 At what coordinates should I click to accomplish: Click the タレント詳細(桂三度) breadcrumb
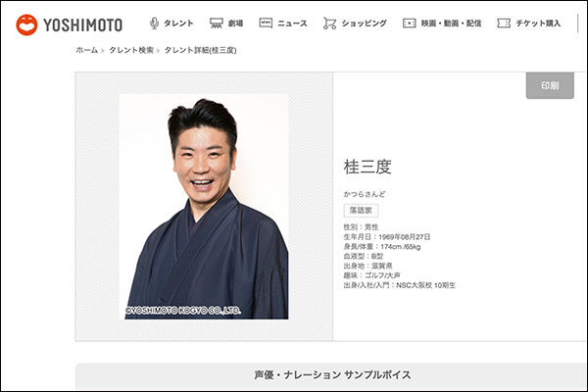(201, 50)
